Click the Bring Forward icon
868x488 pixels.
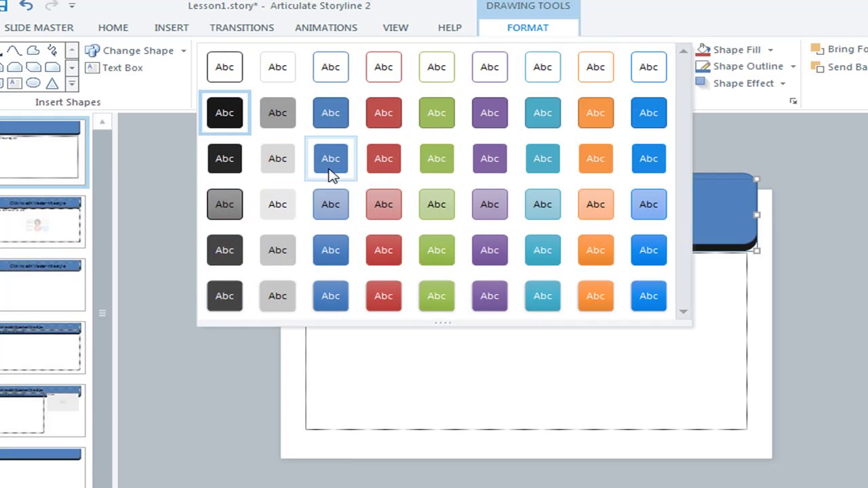(817, 49)
